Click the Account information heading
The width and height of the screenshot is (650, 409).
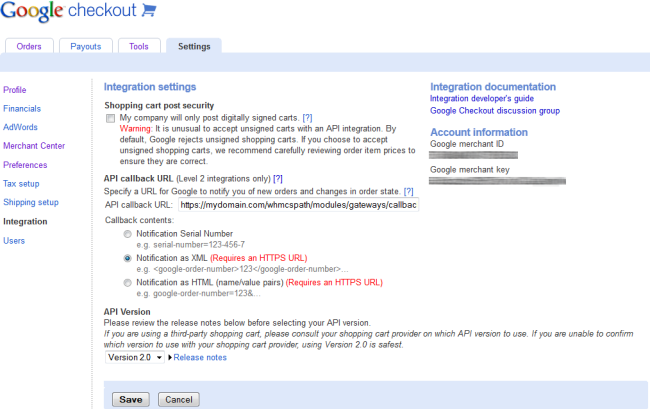479,132
